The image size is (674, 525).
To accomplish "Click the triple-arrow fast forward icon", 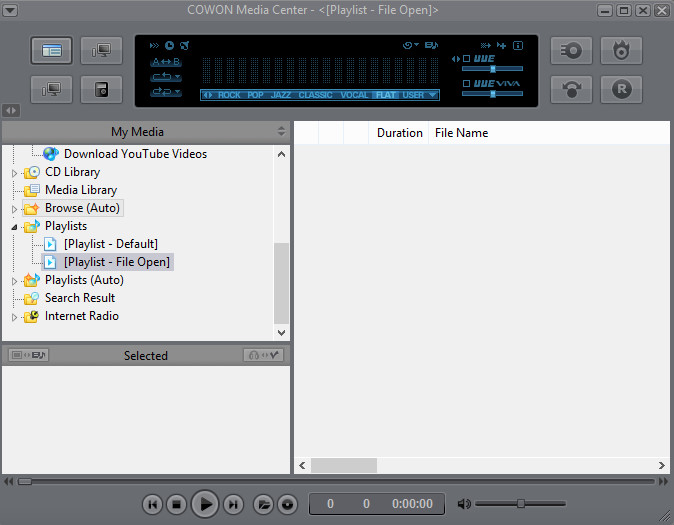I will click(154, 45).
